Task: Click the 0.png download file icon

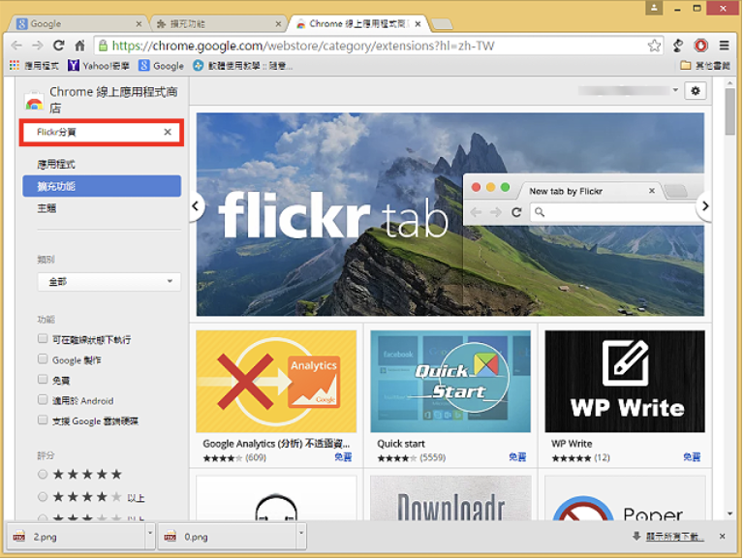Action: point(170,537)
